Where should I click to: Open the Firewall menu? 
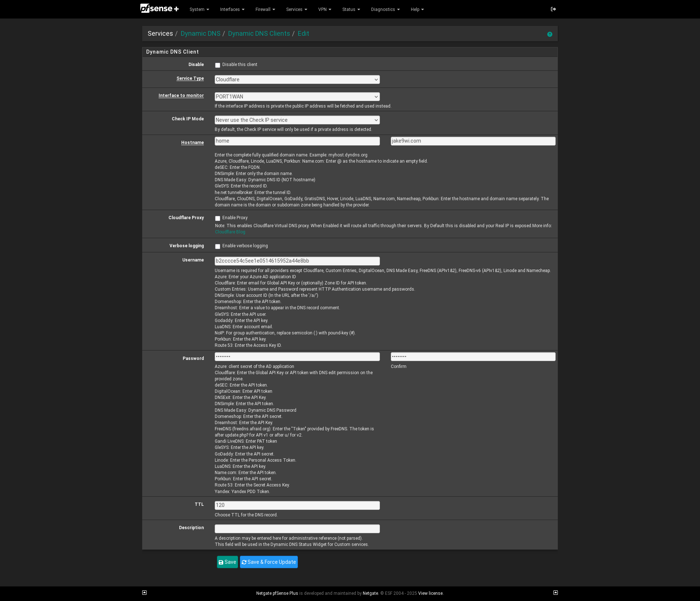265,9
